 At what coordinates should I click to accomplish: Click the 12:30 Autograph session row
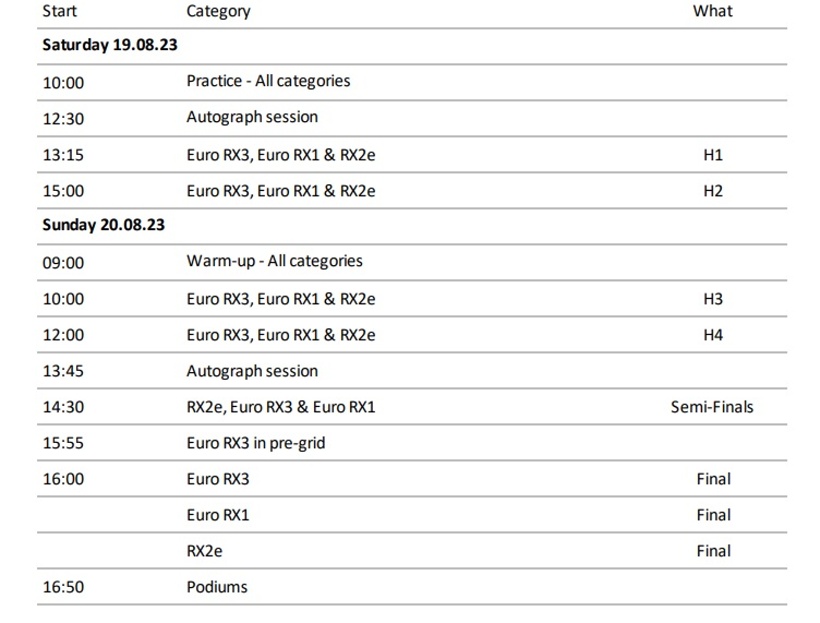412,118
